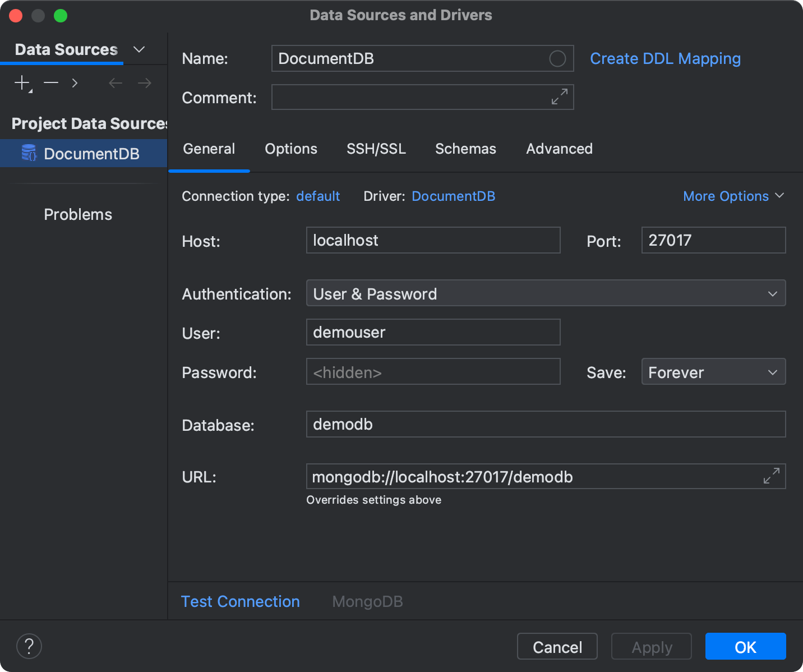Run Test Connection
Viewport: 803px width, 672px height.
click(240, 601)
